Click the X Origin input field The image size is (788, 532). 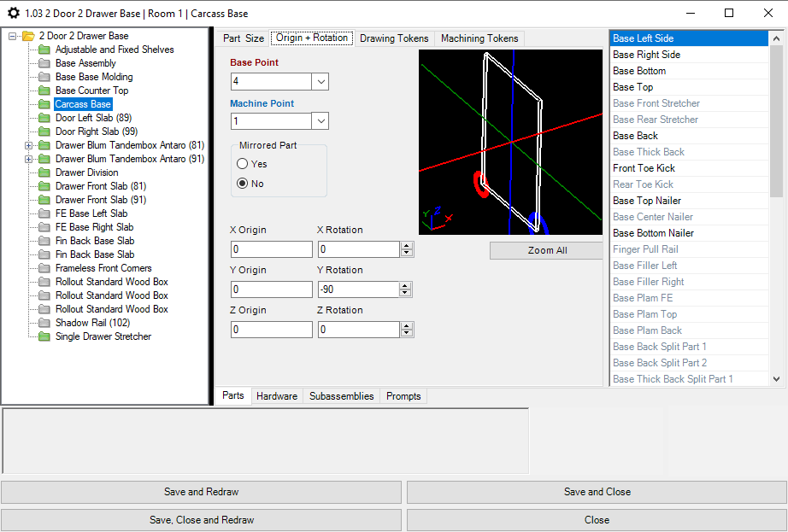[271, 249]
